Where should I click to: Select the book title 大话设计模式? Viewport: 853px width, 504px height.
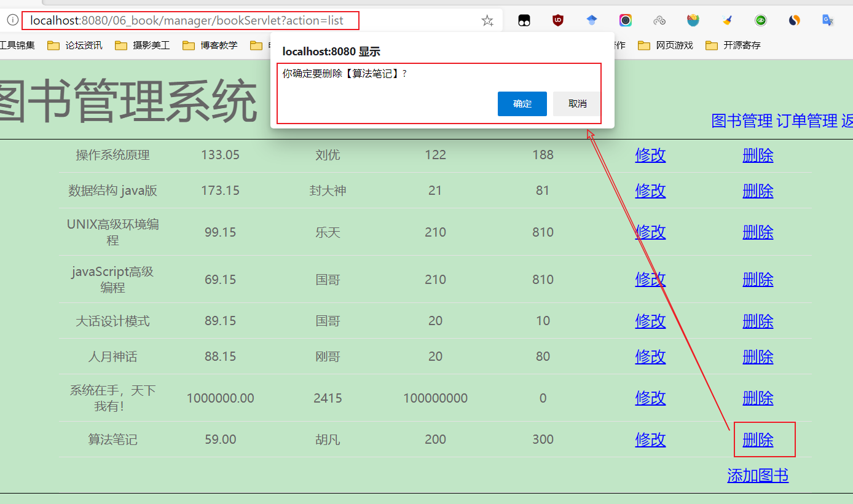(x=112, y=321)
